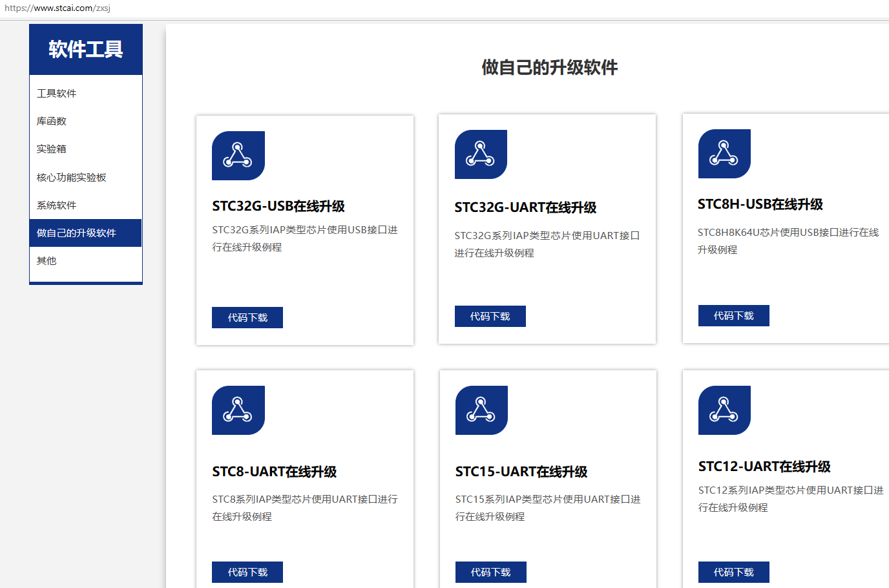This screenshot has height=588, width=889.
Task: Open the 库函数 sidebar item
Action: pos(85,121)
